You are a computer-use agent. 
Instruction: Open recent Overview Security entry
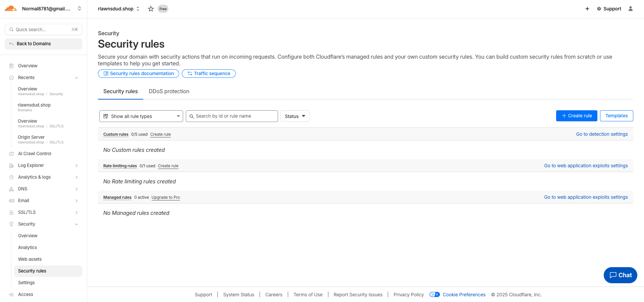pos(40,91)
